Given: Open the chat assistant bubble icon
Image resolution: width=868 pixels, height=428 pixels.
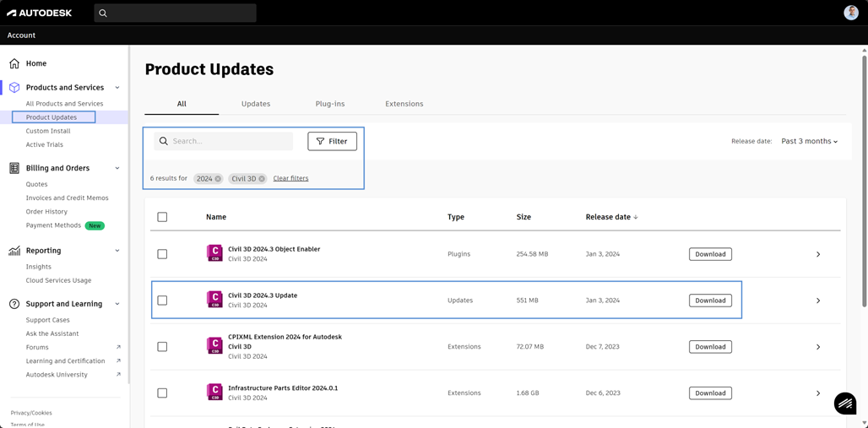Looking at the screenshot, I should point(844,403).
